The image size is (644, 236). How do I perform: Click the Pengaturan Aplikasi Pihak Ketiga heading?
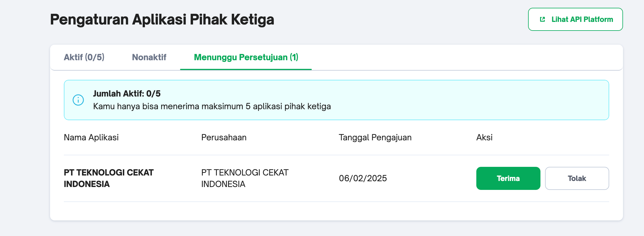pos(162,20)
